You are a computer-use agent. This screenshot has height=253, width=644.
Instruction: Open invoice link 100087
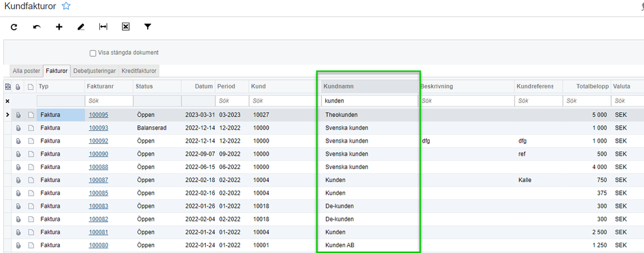point(99,180)
